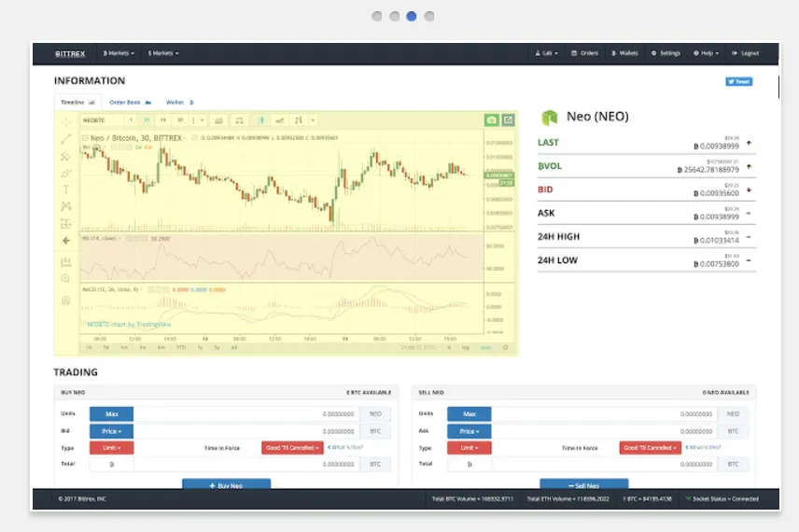Select the 1 minute interval button
Image resolution: width=799 pixels, height=532 pixels.
click(x=131, y=120)
